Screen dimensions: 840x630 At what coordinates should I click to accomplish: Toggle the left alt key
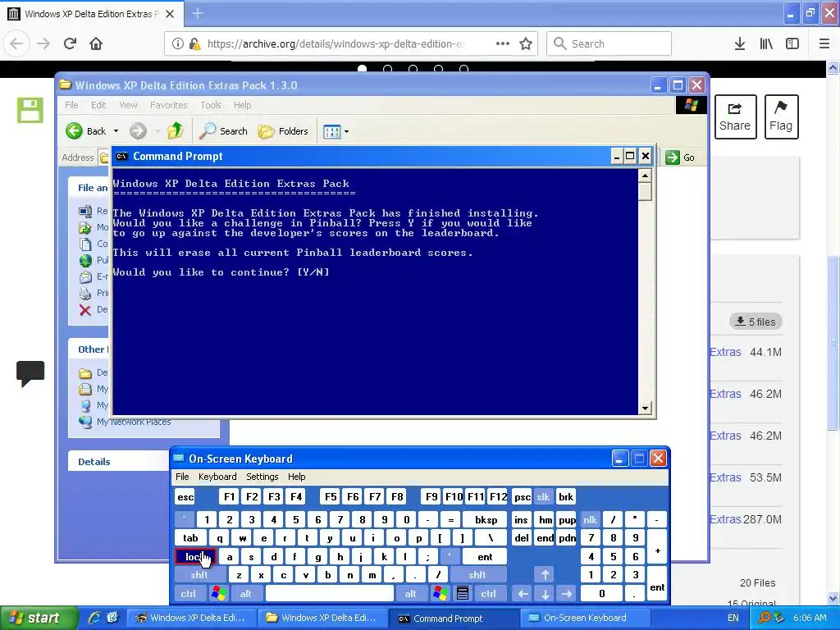(246, 594)
